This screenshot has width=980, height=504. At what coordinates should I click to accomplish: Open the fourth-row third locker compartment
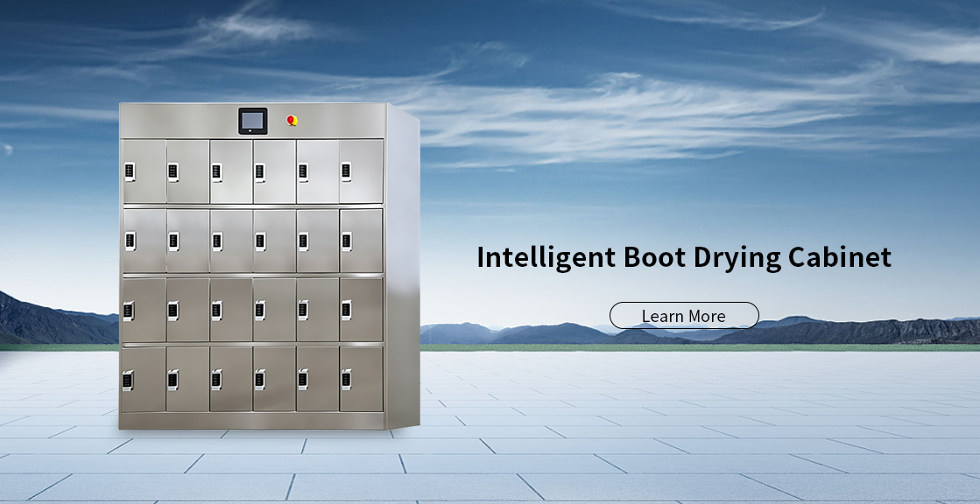[231, 374]
